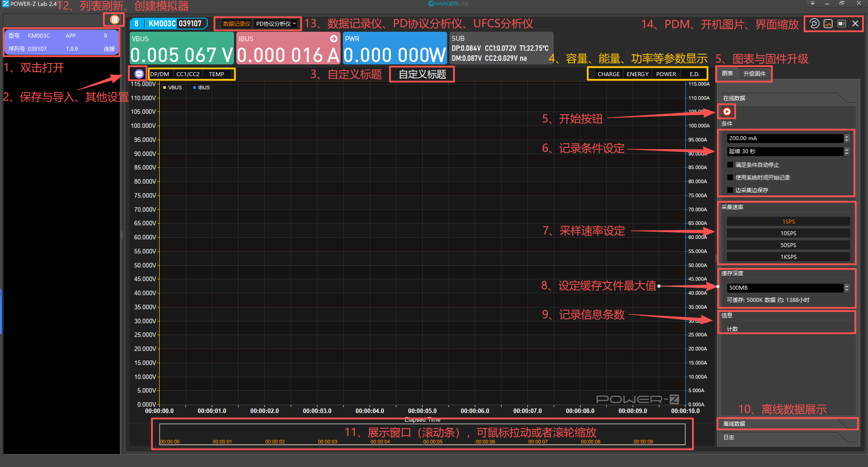Open the chart save and import settings icon
The image size is (868, 467).
point(139,74)
